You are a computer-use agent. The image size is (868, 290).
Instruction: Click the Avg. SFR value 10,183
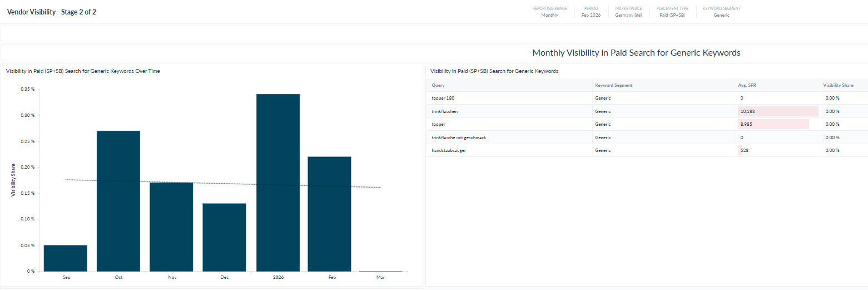(x=747, y=111)
